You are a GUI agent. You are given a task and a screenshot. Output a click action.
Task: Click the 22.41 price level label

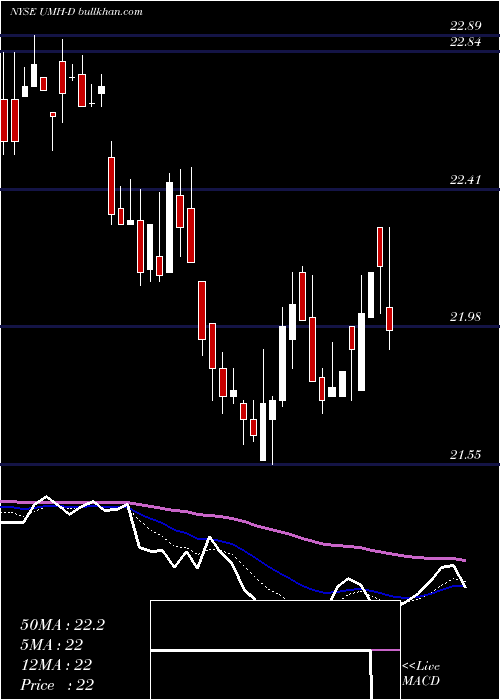466,180
